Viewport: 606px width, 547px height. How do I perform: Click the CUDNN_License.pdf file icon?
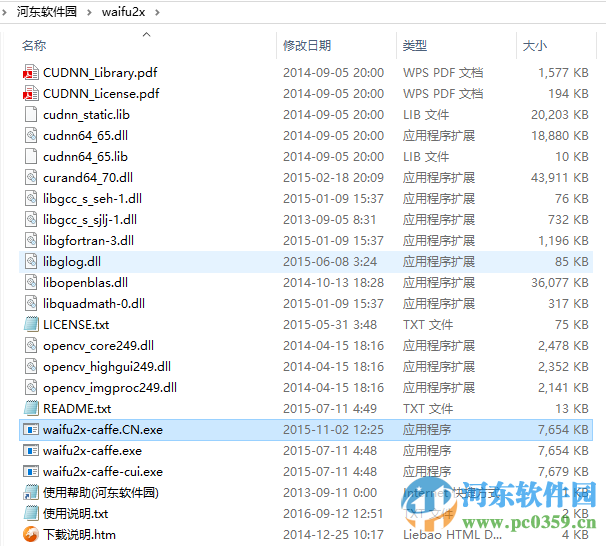point(31,94)
